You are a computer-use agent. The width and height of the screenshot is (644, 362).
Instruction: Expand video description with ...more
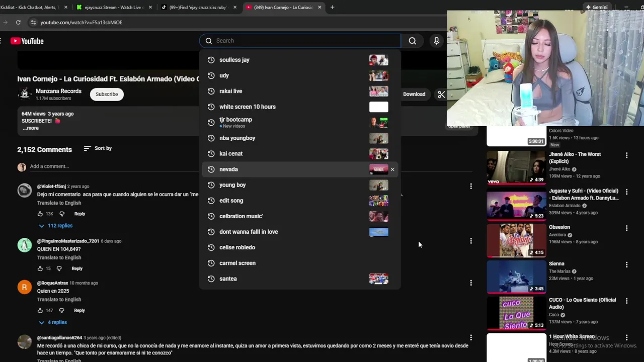tap(30, 128)
